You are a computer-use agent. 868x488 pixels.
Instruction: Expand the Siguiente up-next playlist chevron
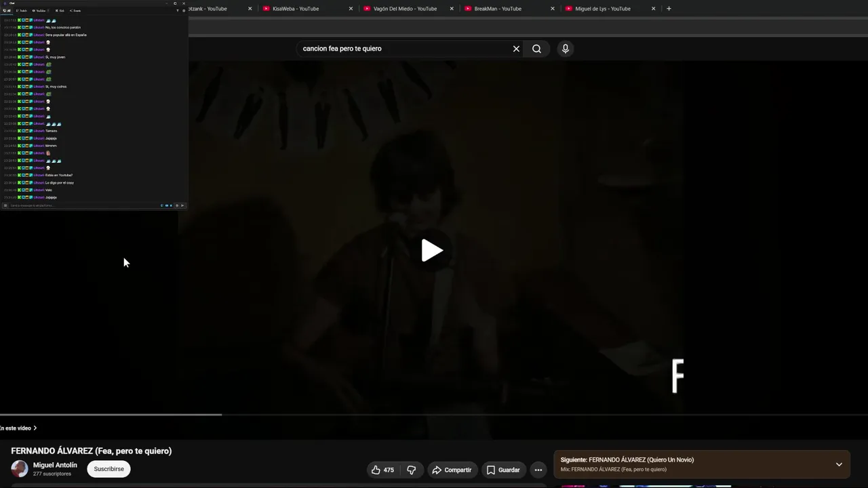(839, 464)
